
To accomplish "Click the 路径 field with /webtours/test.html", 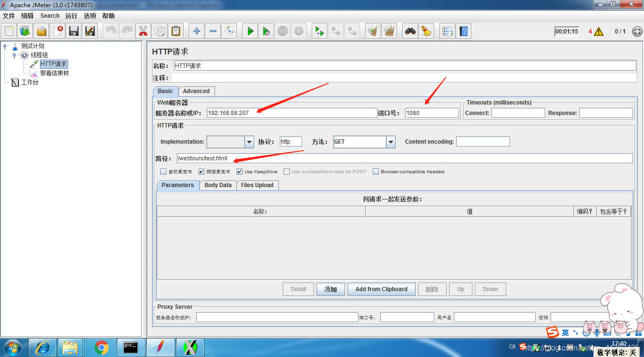I will point(405,158).
